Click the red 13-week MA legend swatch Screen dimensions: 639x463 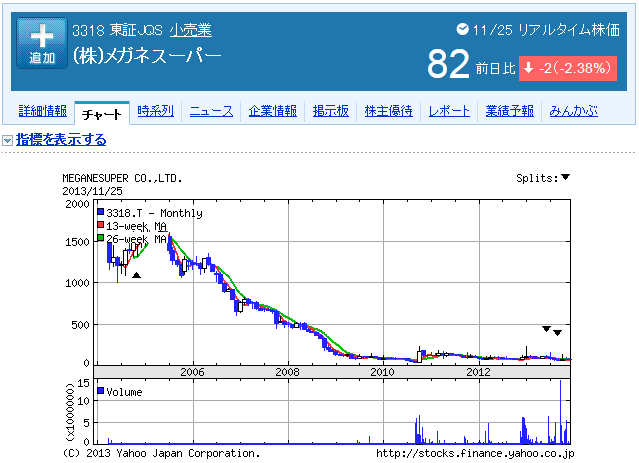pos(101,225)
